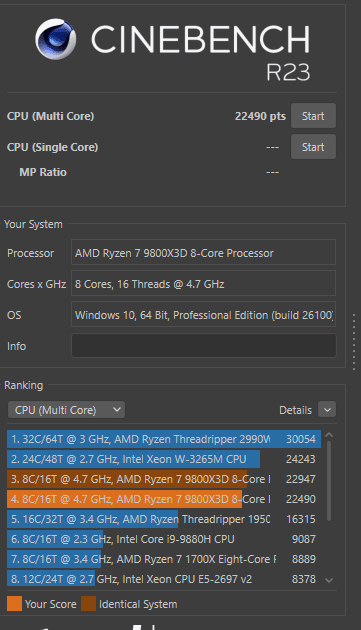This screenshot has height=630, width=361.
Task: Click the orange Your Score legend swatch
Action: [x=14, y=604]
